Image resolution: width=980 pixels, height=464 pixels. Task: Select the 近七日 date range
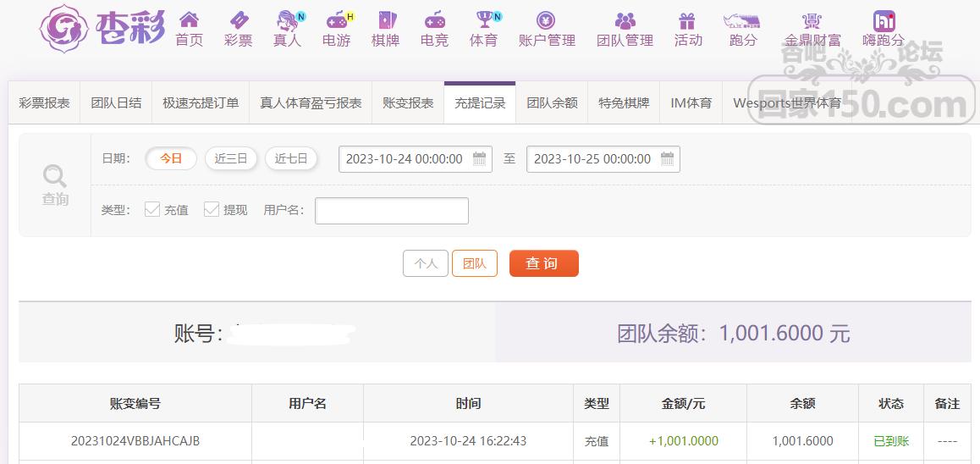(x=290, y=159)
